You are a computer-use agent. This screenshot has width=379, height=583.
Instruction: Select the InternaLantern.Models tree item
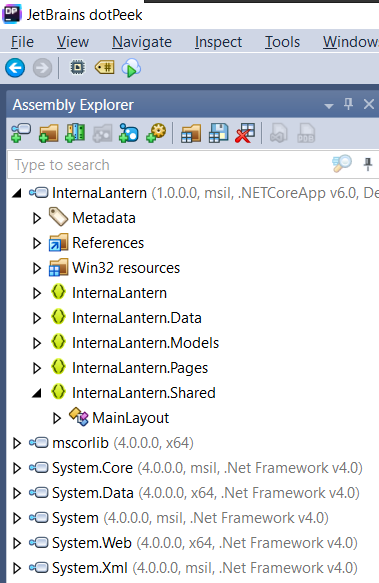[x=145, y=343]
